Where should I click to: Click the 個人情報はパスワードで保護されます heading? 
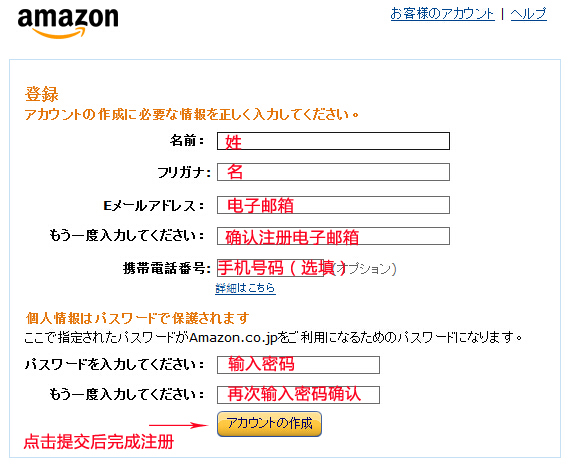coord(137,318)
